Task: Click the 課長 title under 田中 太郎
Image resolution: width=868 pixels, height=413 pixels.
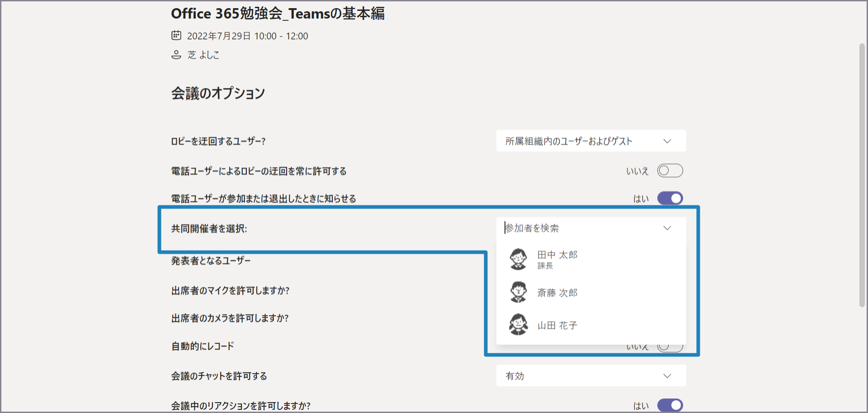Action: 545,266
